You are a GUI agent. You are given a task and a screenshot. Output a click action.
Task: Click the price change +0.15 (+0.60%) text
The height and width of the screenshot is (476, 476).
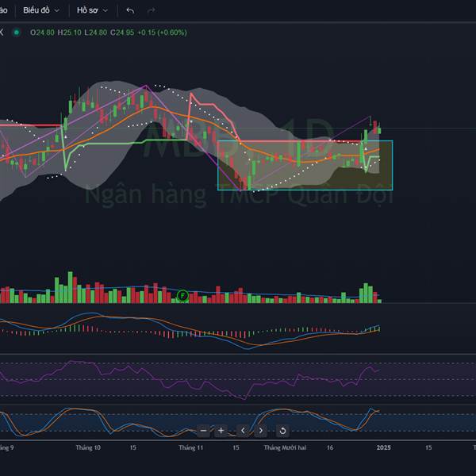[161, 33]
